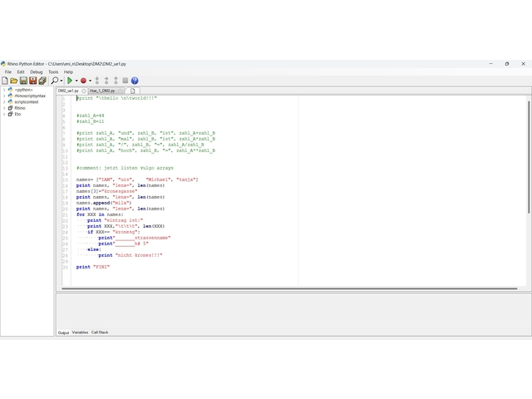The height and width of the screenshot is (399, 532).
Task: Open the File menu
Action: (8, 72)
